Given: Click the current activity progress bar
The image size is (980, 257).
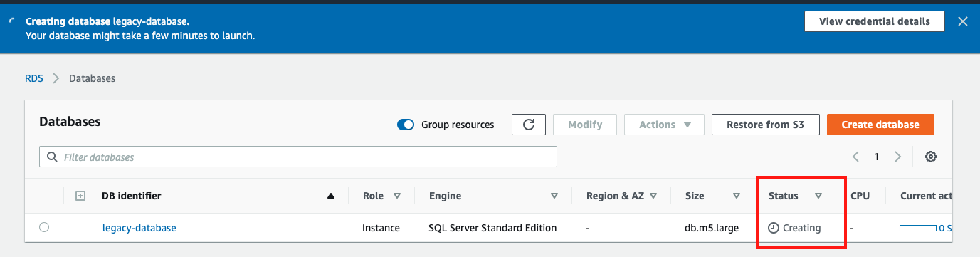Looking at the screenshot, I should point(917,229).
